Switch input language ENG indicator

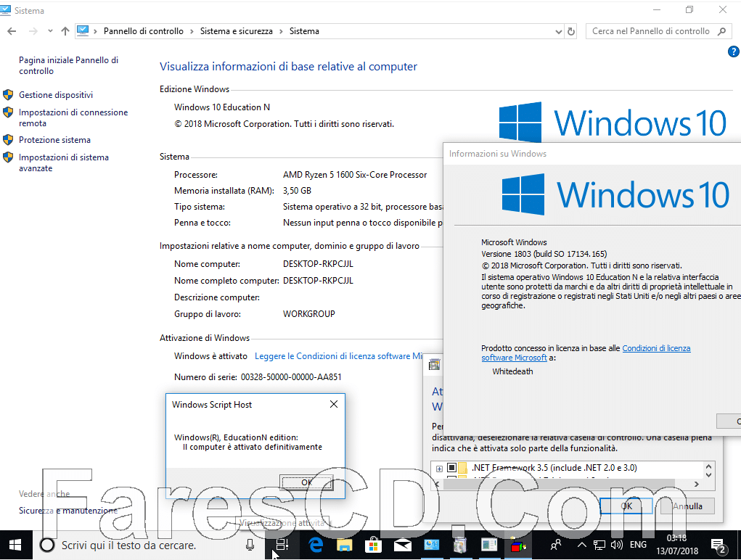point(638,545)
